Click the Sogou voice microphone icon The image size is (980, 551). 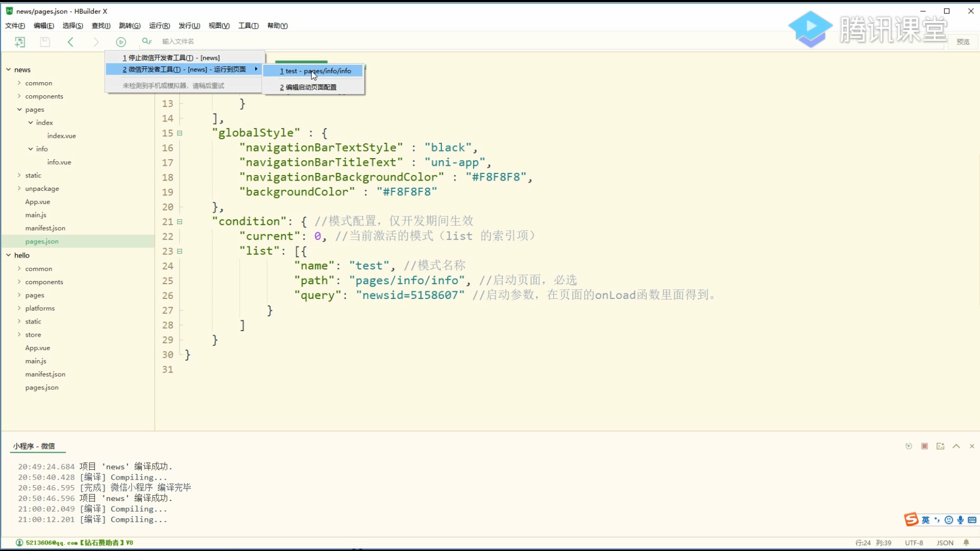[x=961, y=520]
